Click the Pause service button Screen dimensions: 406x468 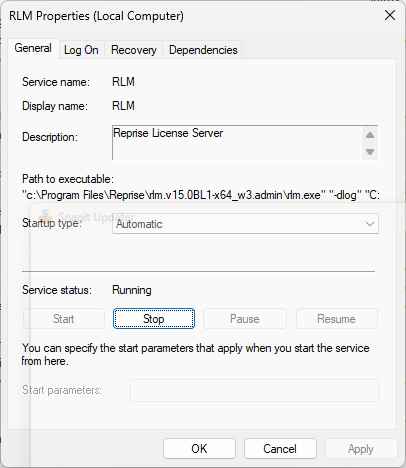(x=245, y=319)
